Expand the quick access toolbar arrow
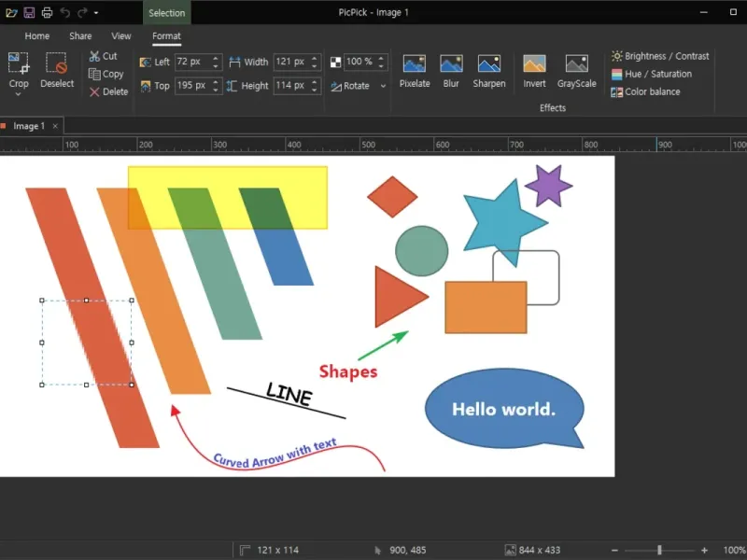The height and width of the screenshot is (560, 747). (x=96, y=13)
